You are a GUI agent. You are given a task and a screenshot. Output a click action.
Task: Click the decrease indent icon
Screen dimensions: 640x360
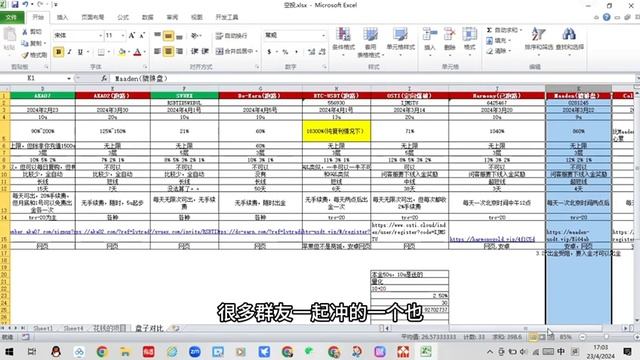[x=195, y=51]
